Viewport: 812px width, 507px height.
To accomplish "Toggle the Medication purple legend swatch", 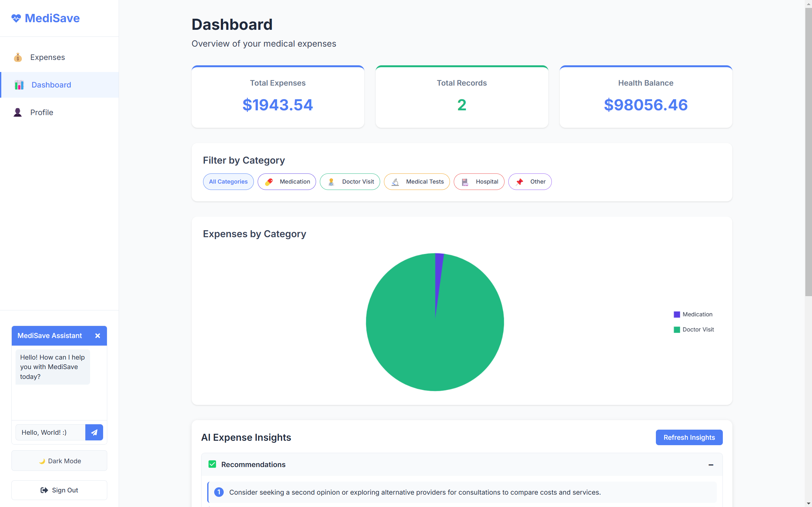I will [x=677, y=315].
